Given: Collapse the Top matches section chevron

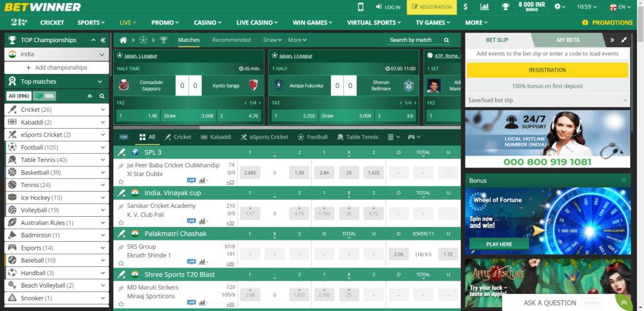Looking at the screenshot, I should (x=100, y=82).
